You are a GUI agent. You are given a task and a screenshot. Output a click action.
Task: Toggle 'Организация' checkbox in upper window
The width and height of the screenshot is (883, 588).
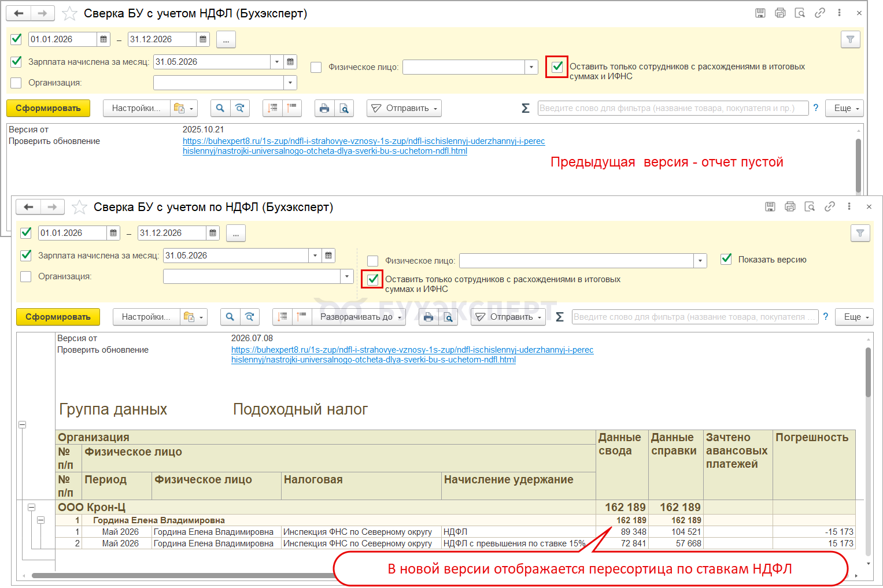(16, 83)
